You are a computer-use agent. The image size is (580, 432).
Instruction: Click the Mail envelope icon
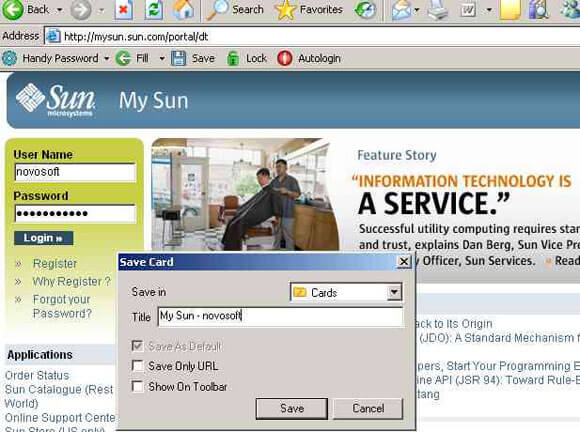(401, 10)
